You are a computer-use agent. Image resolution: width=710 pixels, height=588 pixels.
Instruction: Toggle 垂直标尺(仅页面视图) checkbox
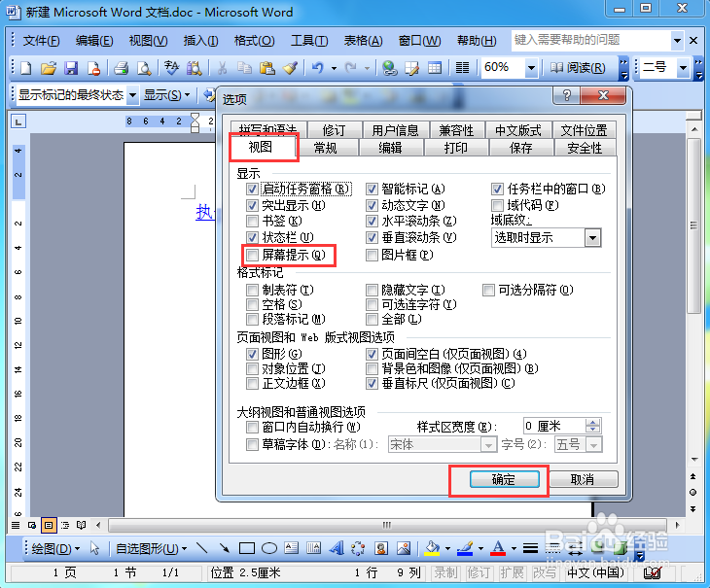point(372,384)
